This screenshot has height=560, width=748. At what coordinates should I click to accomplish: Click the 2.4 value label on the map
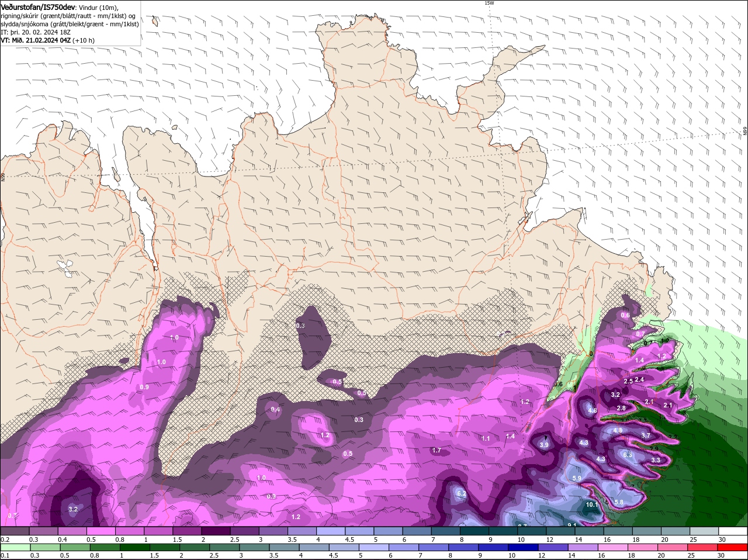click(639, 379)
